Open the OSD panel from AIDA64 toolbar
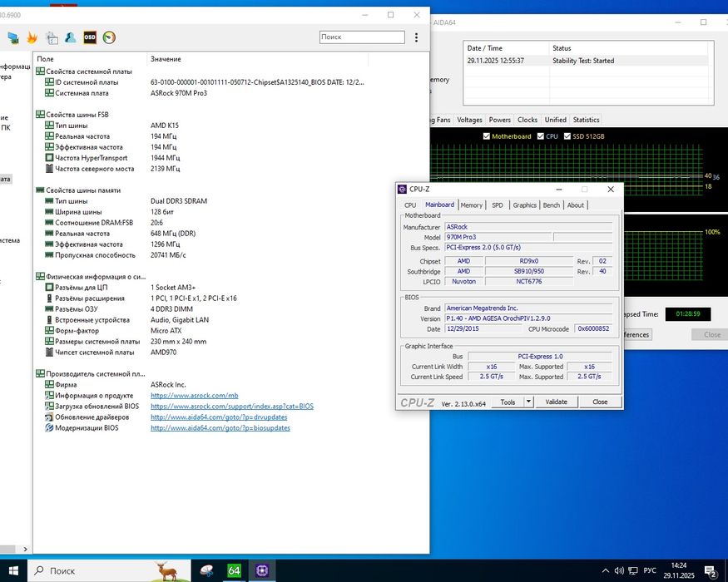 coord(90,37)
